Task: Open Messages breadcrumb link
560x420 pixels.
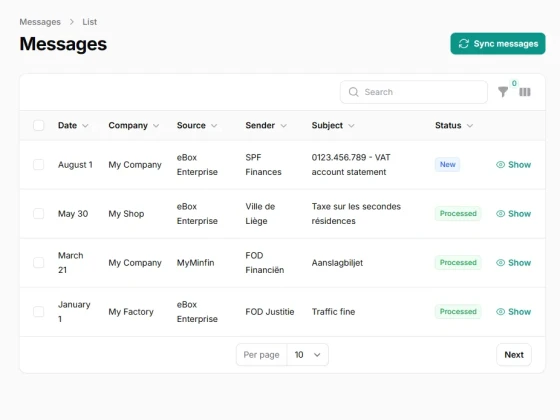Action: point(40,22)
